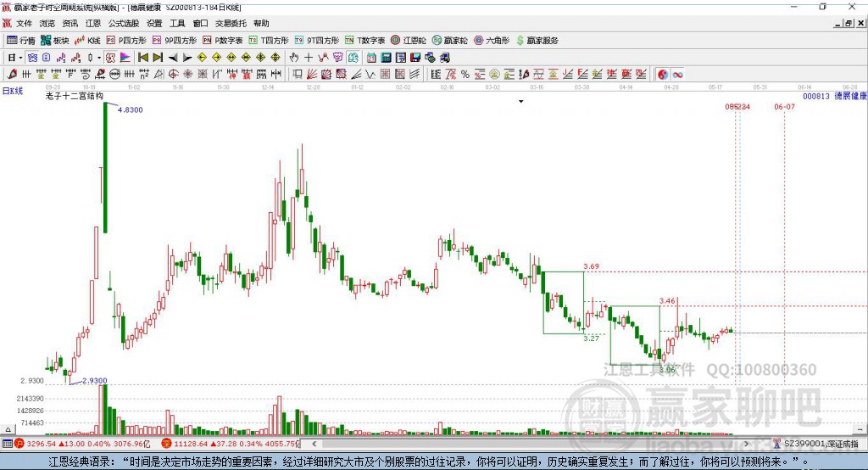Expand indicator pane with bottom-left triangle
Screen dimensions: 868x470
pyautogui.click(x=8, y=429)
